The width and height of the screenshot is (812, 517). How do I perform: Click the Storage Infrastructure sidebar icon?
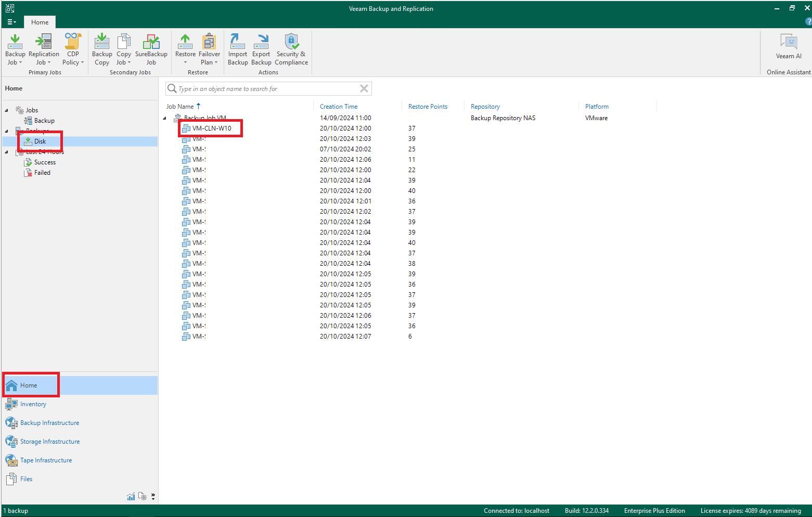11,442
